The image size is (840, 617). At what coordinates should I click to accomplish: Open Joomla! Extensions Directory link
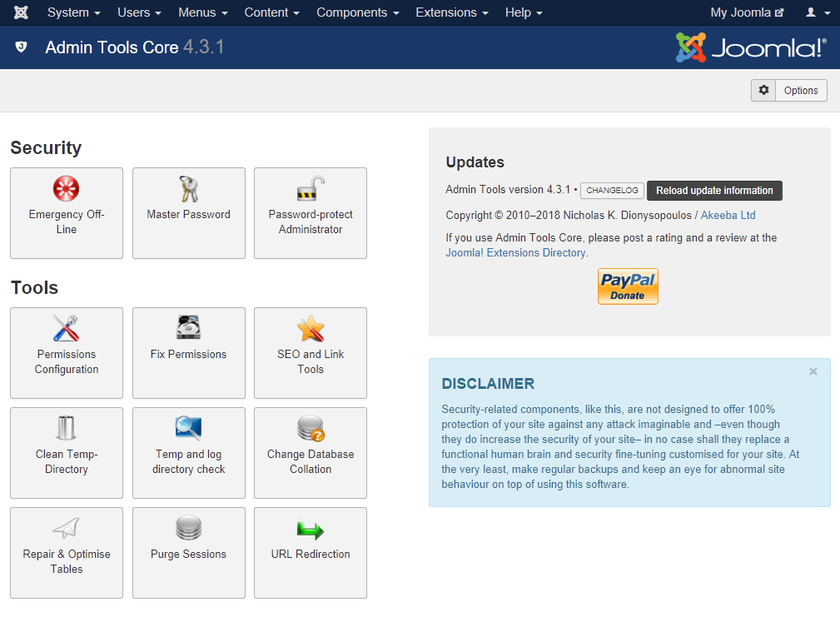(x=515, y=253)
